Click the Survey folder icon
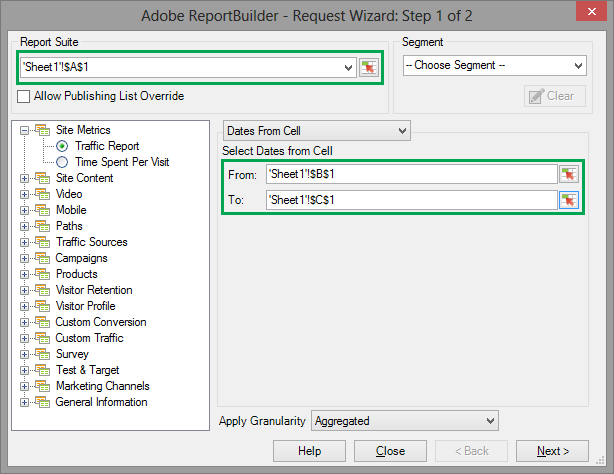The width and height of the screenshot is (614, 474). 43,354
